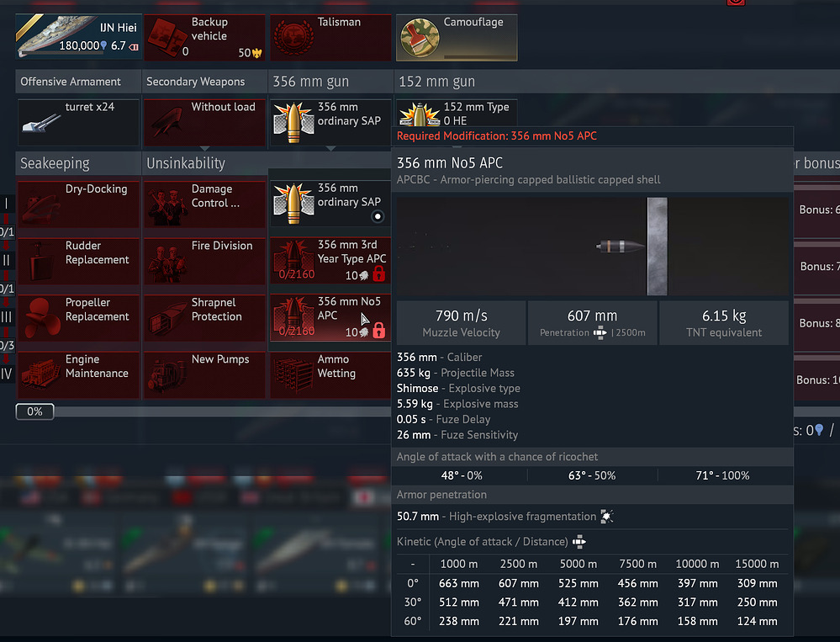Screen dimensions: 840x642
Task: Click the Required Modification: 356 mm No5 APC text
Action: pos(497,136)
